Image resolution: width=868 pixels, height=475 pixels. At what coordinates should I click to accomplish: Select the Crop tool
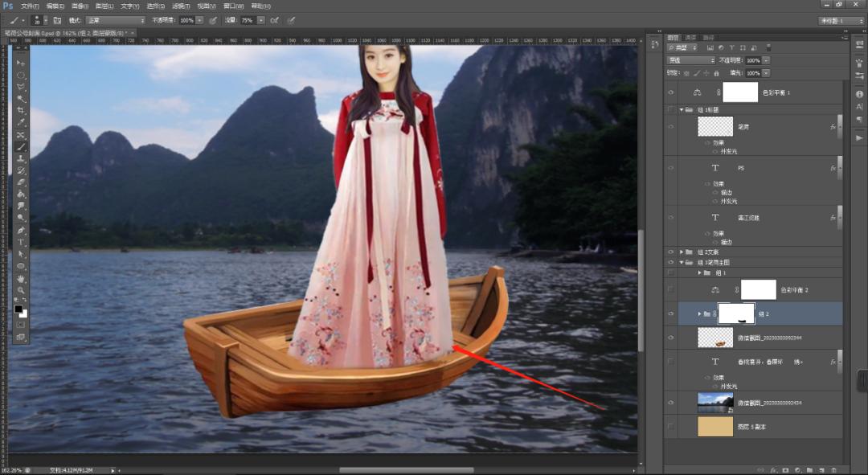[20, 111]
